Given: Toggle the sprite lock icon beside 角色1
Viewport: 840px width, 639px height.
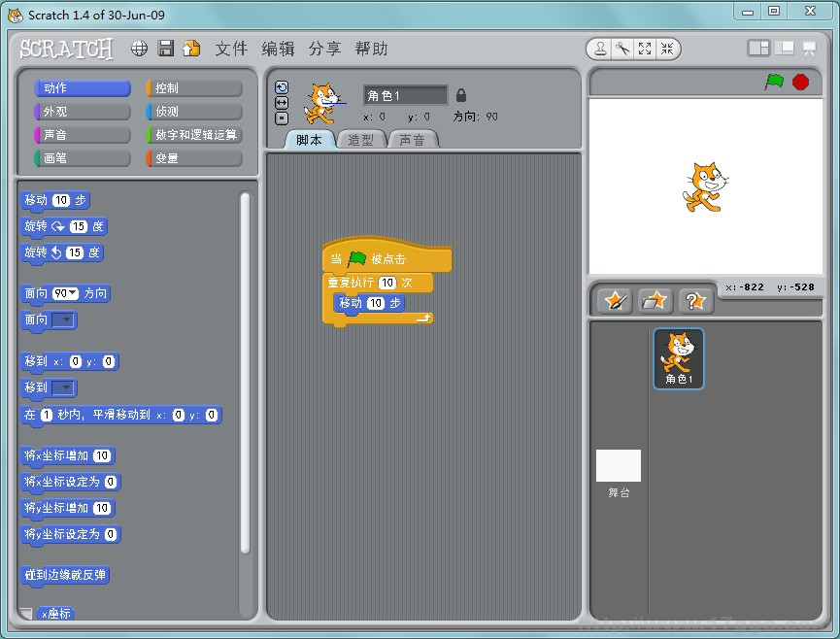Looking at the screenshot, I should [461, 95].
